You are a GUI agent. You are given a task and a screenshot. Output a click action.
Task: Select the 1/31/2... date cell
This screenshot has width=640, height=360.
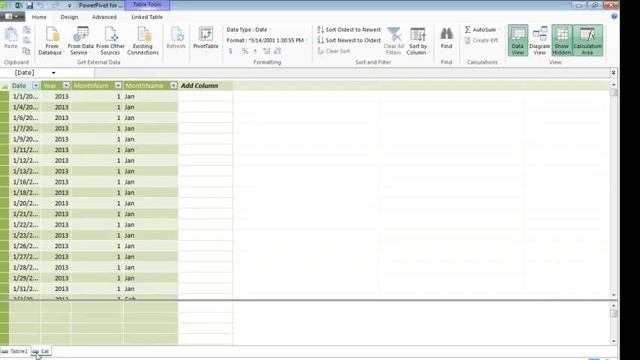(25, 289)
